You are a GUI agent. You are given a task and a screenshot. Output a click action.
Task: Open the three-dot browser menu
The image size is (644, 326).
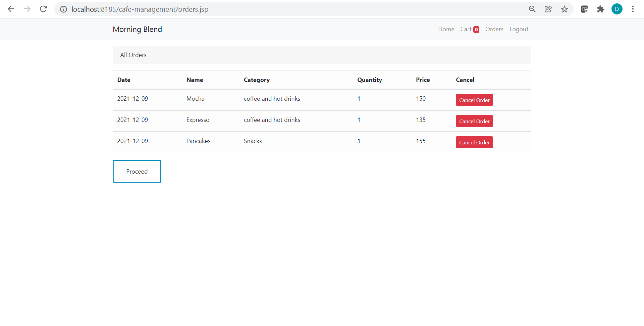coord(633,9)
